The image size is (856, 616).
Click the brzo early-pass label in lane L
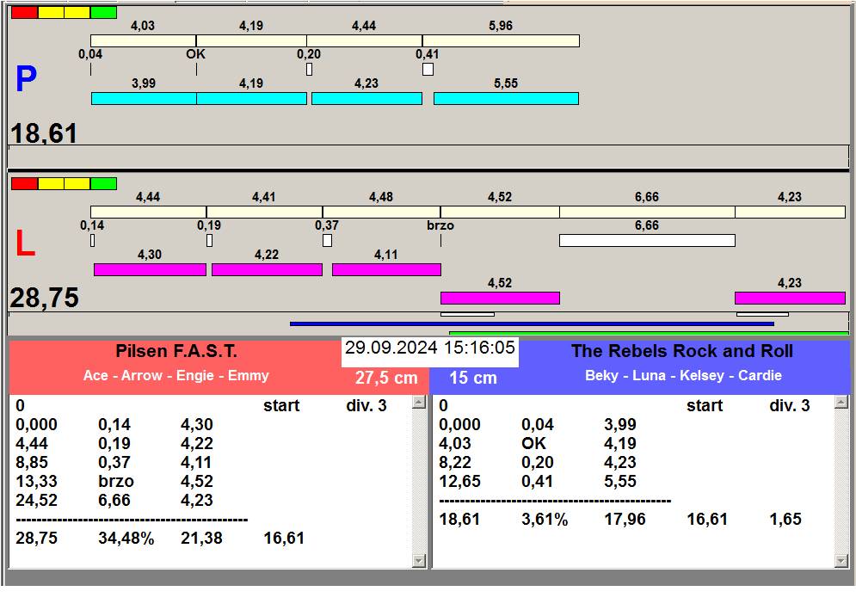coord(440,225)
